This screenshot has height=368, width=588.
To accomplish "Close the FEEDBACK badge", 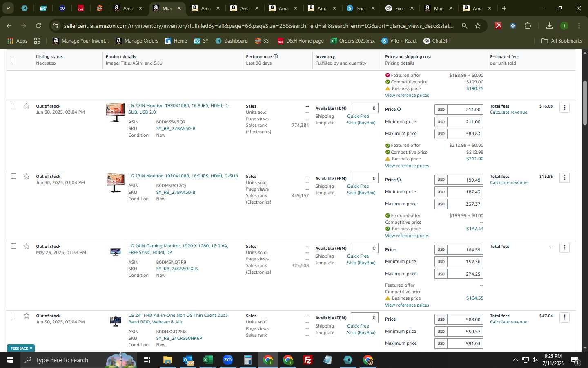I will [x=31, y=348].
